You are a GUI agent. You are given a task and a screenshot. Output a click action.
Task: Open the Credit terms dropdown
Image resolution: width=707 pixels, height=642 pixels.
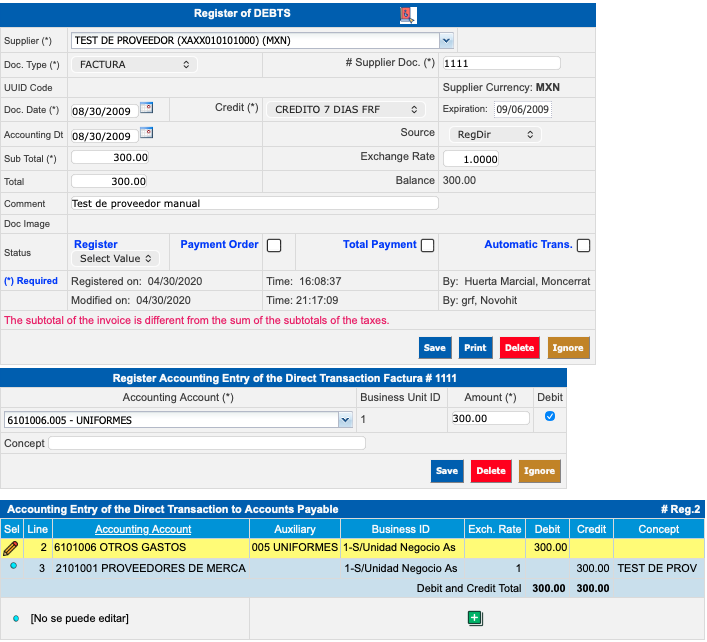tap(345, 109)
